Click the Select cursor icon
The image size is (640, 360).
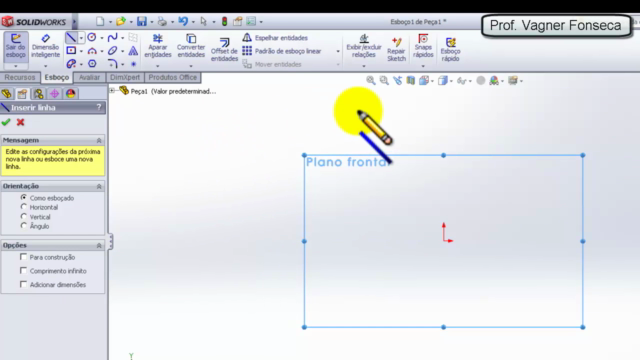coord(204,21)
